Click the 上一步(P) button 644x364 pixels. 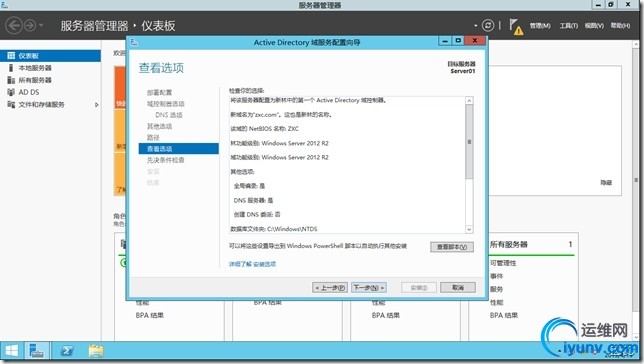tap(330, 288)
